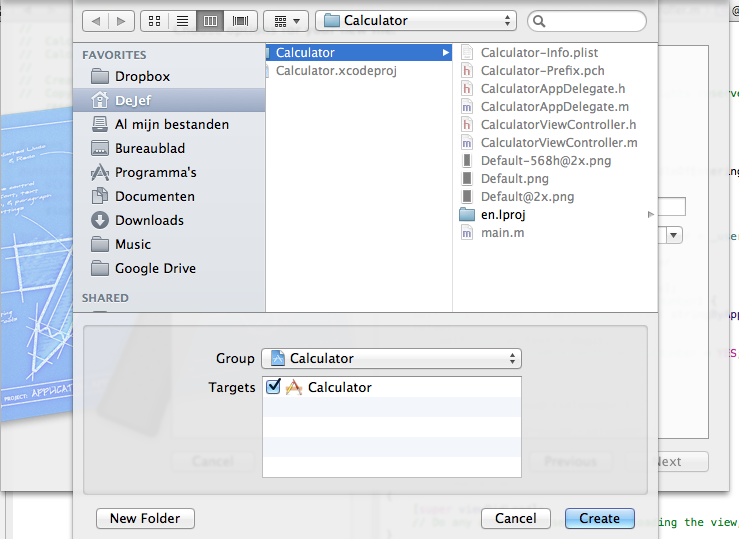The image size is (739, 539).
Task: Open Bureaublad in sidebar
Action: [169, 148]
